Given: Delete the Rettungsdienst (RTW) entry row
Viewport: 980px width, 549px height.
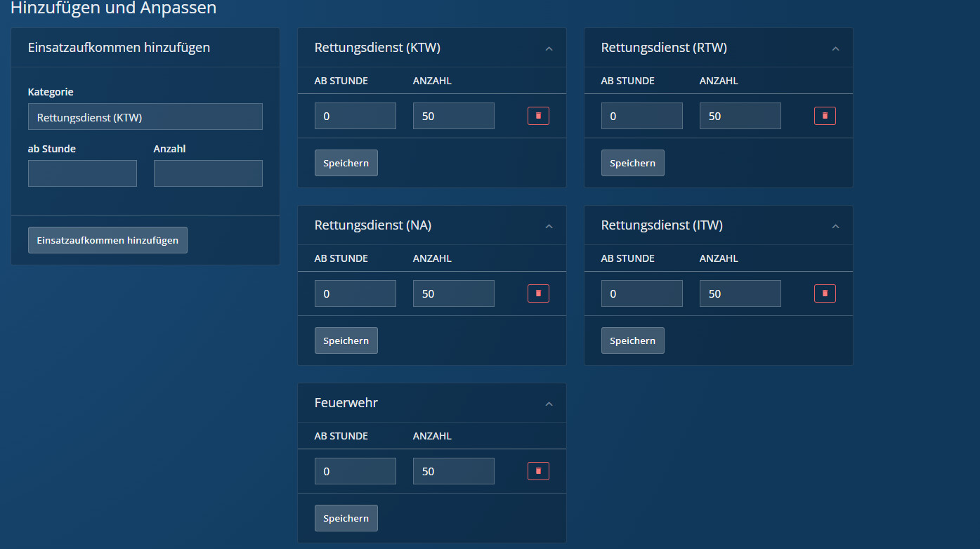Looking at the screenshot, I should tap(825, 116).
